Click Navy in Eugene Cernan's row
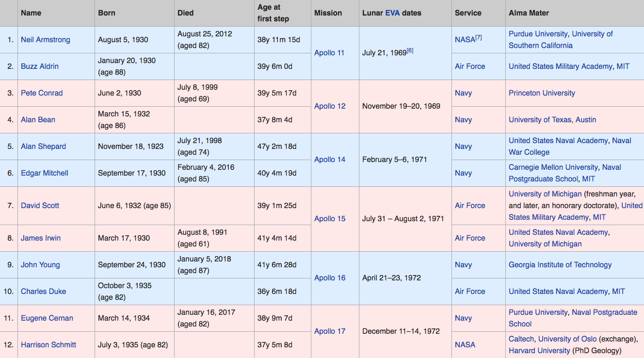This screenshot has height=358, width=644. [x=463, y=318]
